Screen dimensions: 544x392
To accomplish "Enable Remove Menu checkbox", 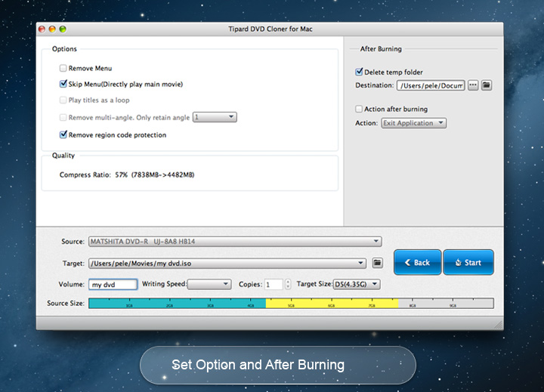I will point(63,68).
